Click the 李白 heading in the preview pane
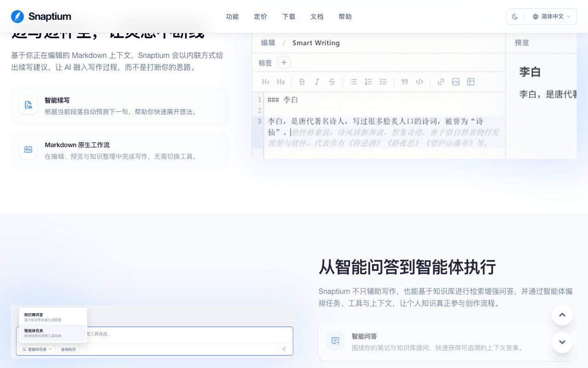Image resolution: width=588 pixels, height=368 pixels. tap(530, 72)
